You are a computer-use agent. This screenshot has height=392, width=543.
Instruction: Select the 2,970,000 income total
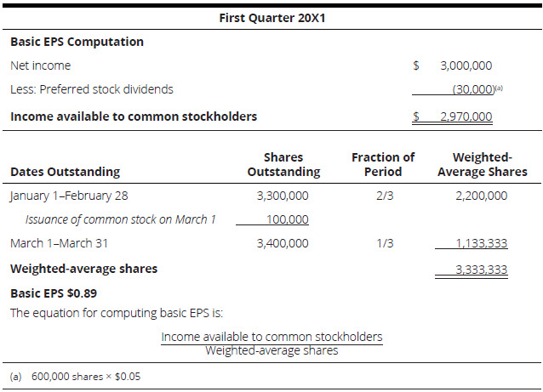(x=466, y=116)
